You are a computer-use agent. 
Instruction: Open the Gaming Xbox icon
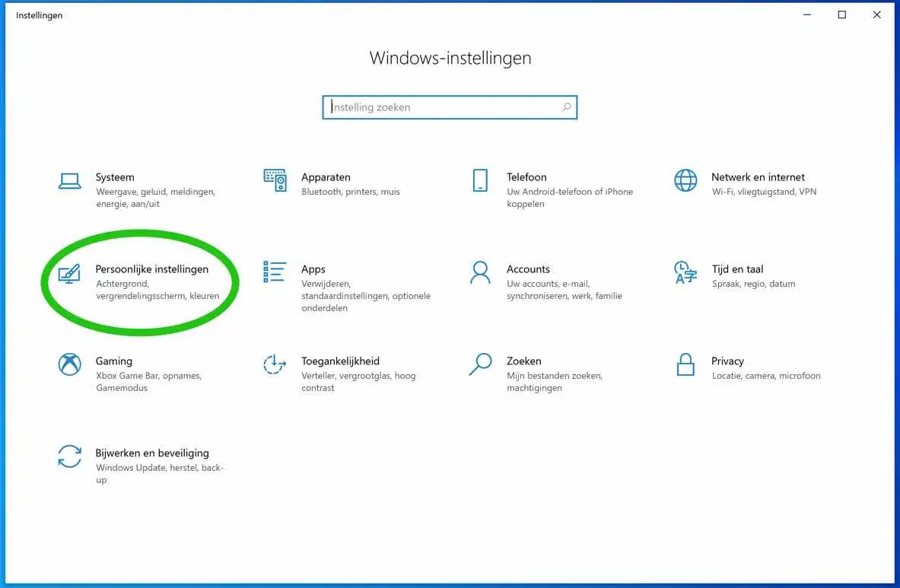(x=69, y=364)
